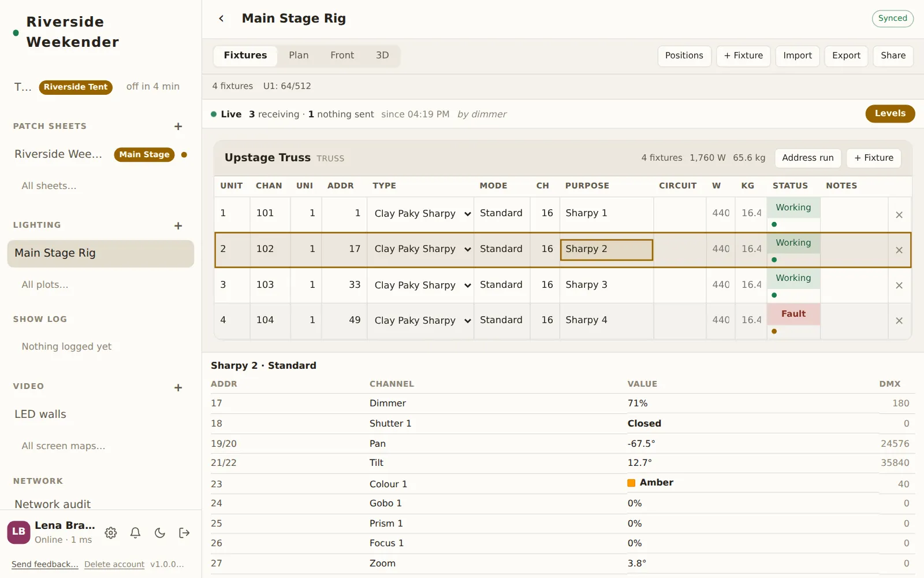
Task: Add a new video item with plus
Action: coord(178,388)
